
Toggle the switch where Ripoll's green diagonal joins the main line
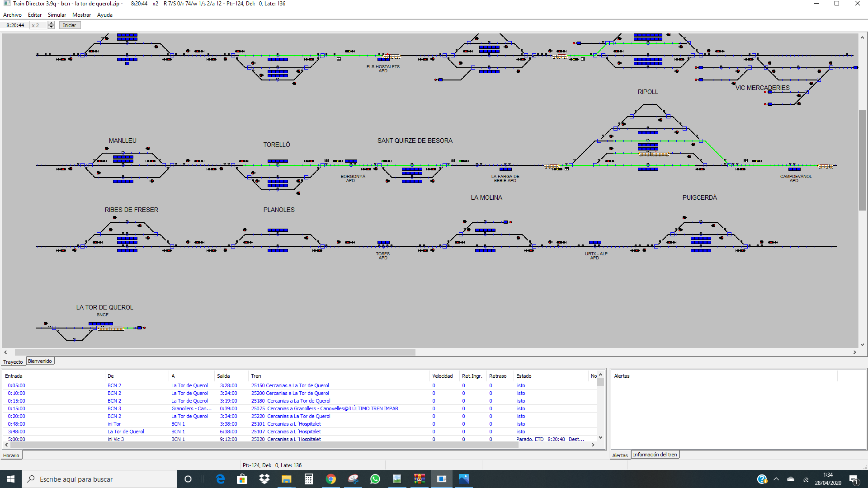(729, 165)
